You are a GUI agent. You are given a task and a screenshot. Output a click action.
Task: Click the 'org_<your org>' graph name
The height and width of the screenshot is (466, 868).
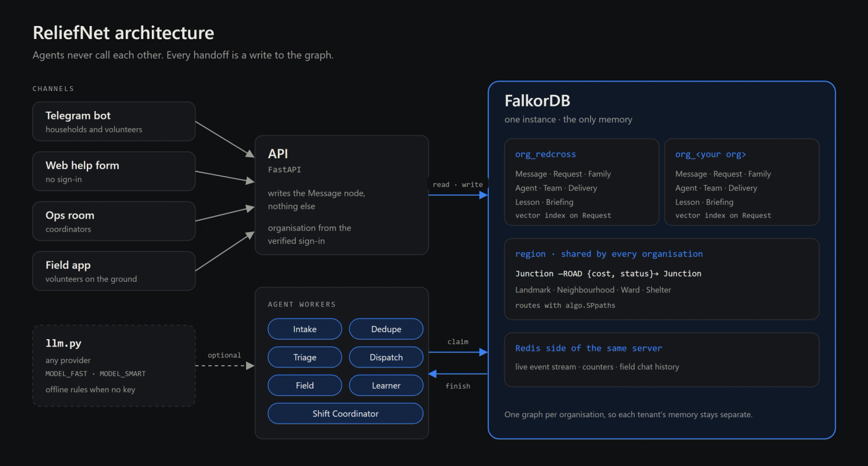point(711,154)
